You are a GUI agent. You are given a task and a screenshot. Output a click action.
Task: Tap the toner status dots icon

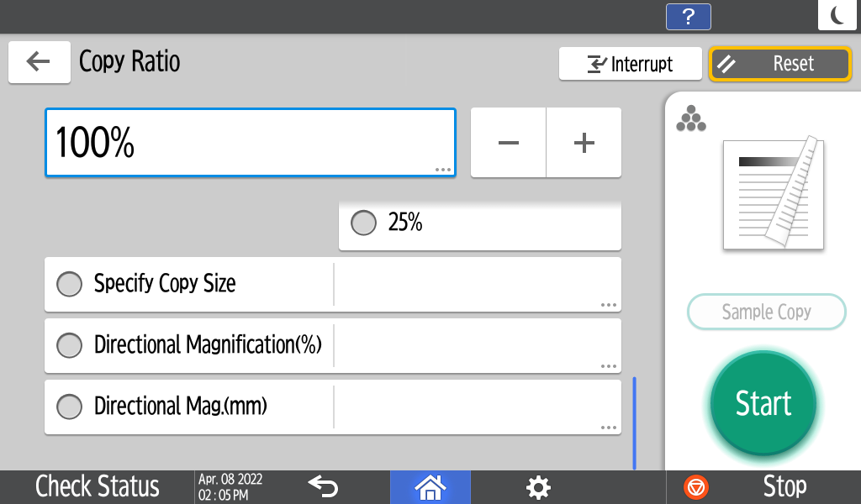[690, 119]
